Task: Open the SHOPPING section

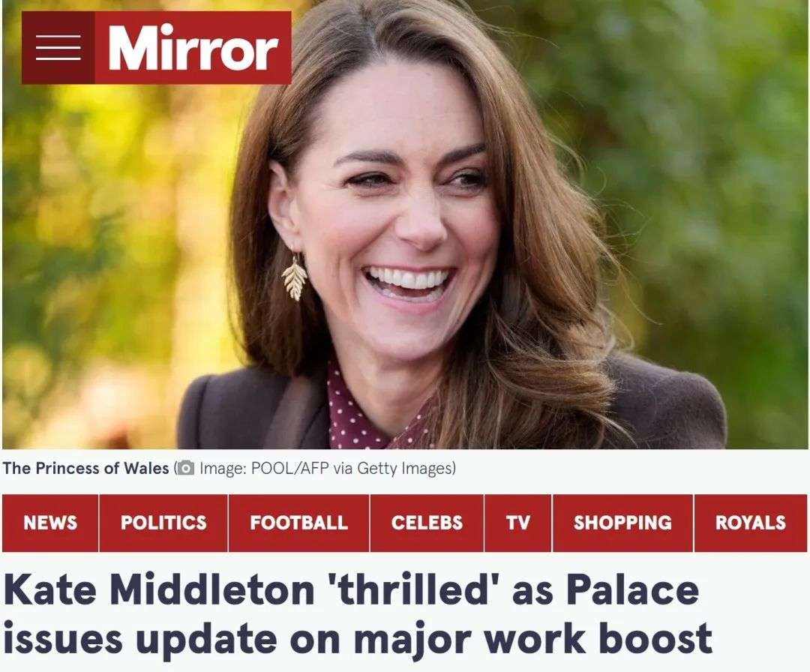Action: pyautogui.click(x=622, y=523)
